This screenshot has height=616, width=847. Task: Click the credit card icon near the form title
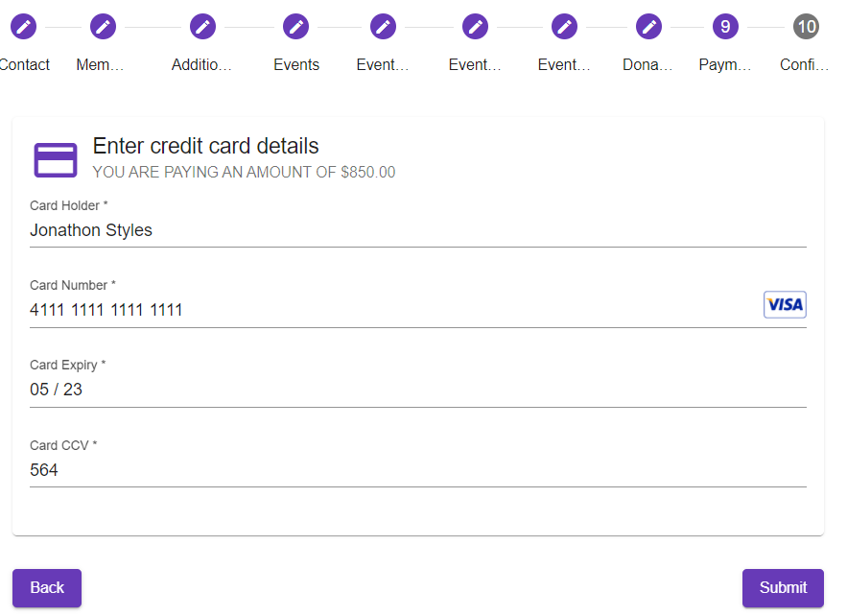coord(55,159)
